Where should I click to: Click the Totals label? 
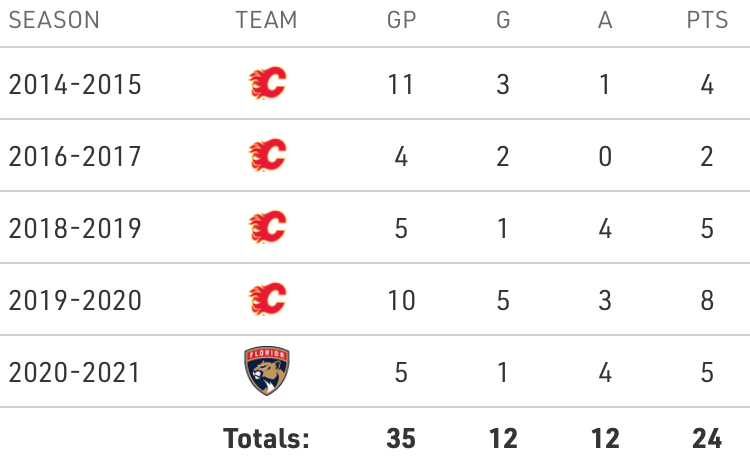point(267,438)
